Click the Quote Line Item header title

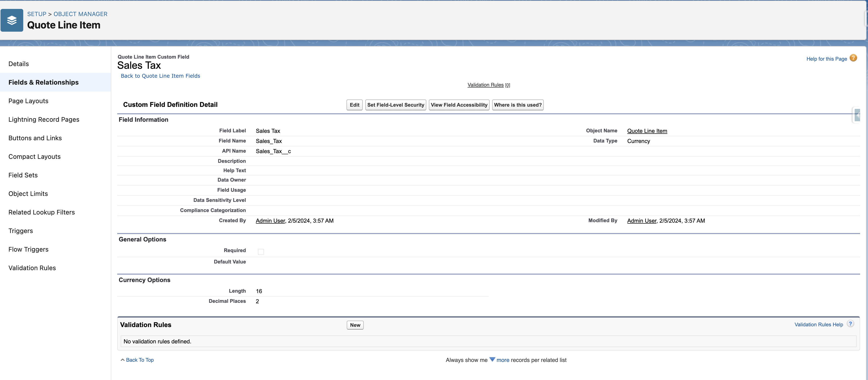pyautogui.click(x=64, y=25)
